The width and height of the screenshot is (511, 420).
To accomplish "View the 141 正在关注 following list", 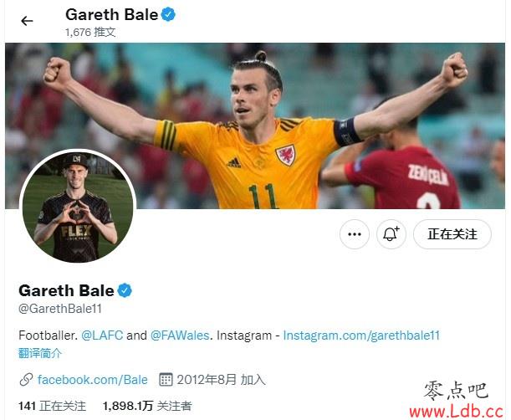I will pos(52,406).
